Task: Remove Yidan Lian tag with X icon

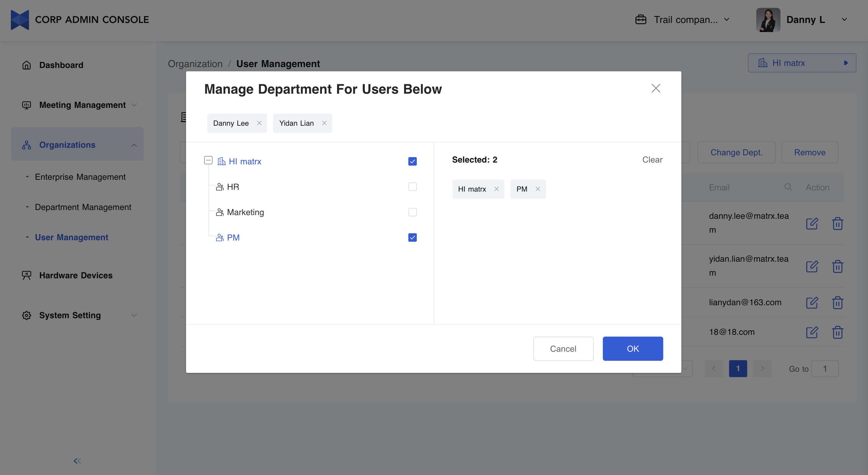Action: coord(324,123)
